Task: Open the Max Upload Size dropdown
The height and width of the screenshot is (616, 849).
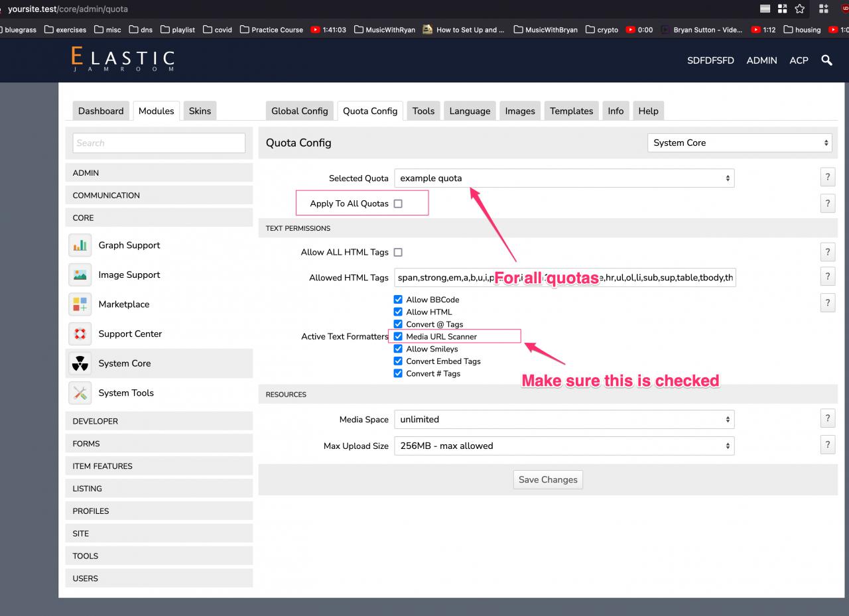Action: [564, 446]
